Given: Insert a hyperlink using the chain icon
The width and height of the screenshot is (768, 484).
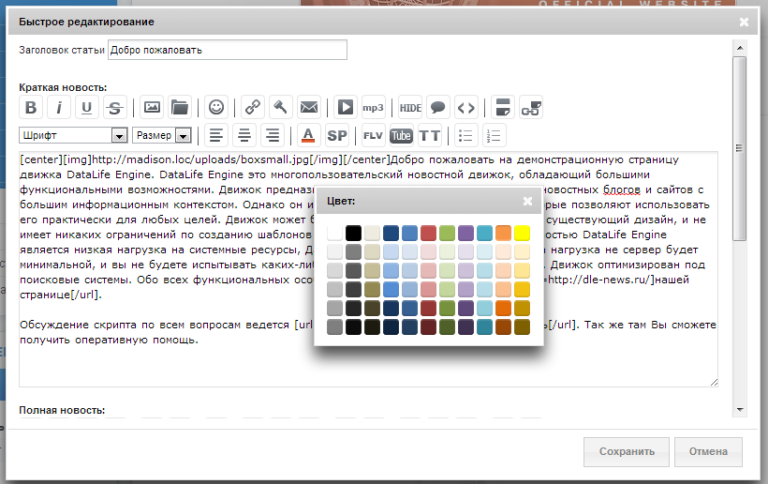Looking at the screenshot, I should [x=253, y=107].
